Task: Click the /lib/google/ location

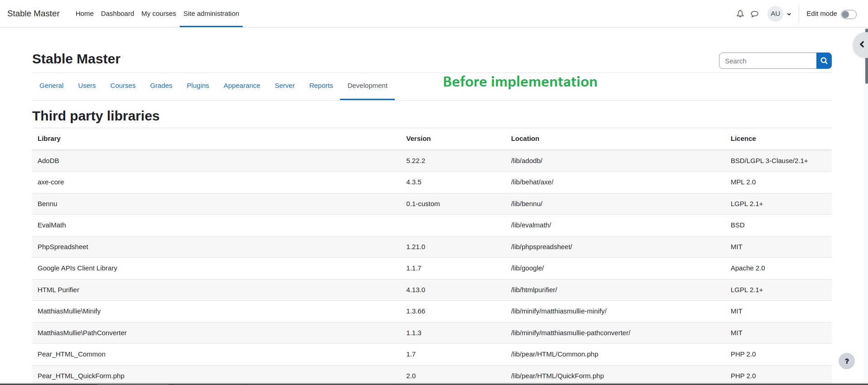Action: tap(528, 268)
